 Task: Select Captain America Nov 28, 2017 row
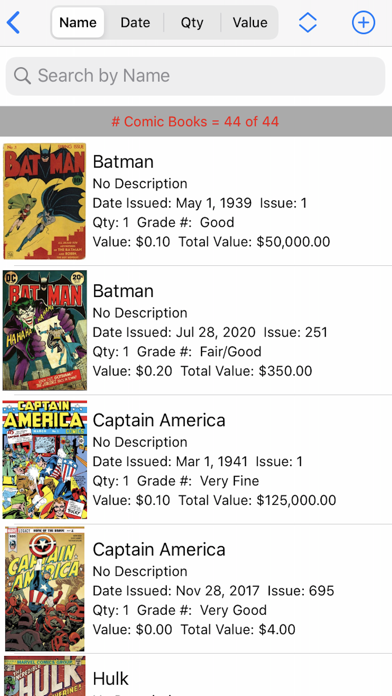click(196, 589)
